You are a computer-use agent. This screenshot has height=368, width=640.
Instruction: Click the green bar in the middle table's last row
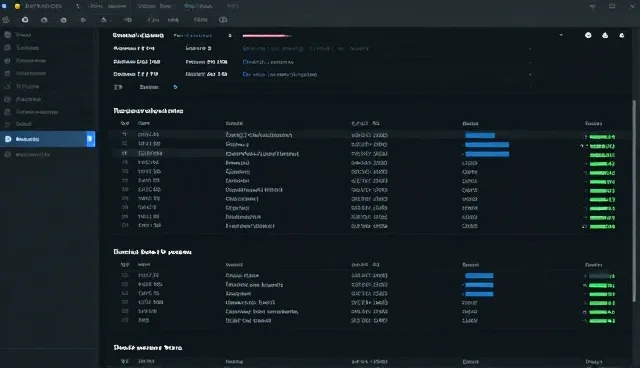coord(602,321)
